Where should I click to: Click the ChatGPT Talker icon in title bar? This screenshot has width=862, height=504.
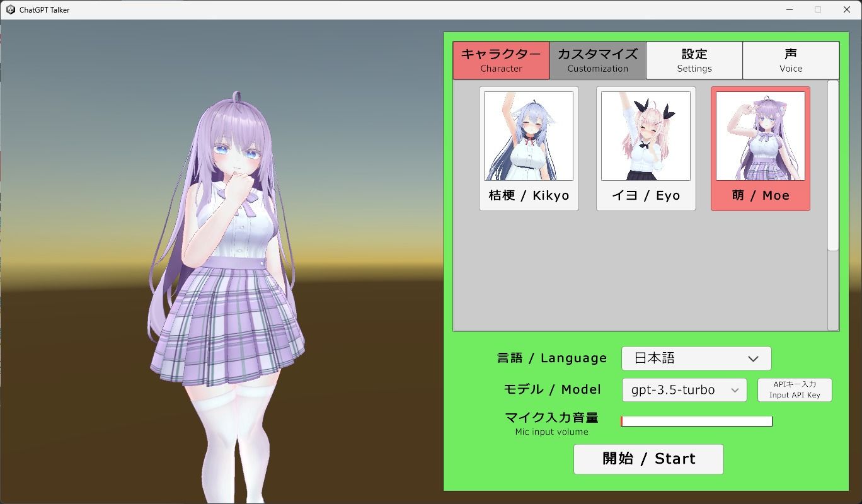point(10,9)
